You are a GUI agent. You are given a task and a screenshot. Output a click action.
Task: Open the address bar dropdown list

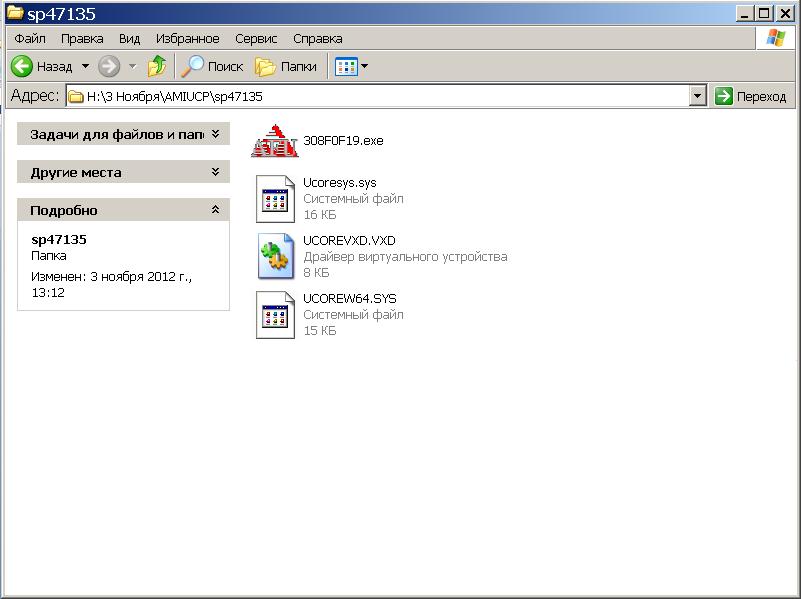pos(698,96)
